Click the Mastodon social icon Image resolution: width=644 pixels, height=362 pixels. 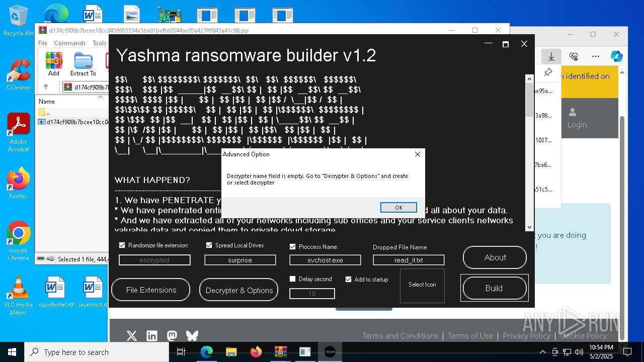(x=172, y=336)
